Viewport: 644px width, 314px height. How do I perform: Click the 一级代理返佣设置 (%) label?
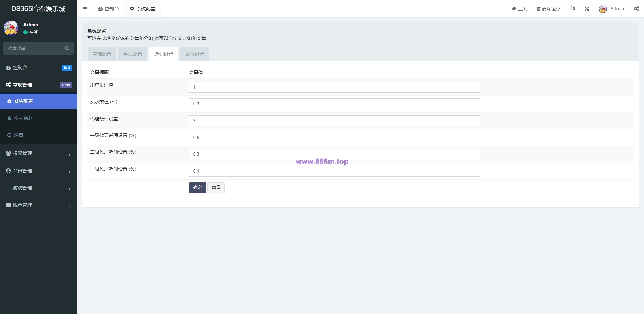click(x=113, y=135)
